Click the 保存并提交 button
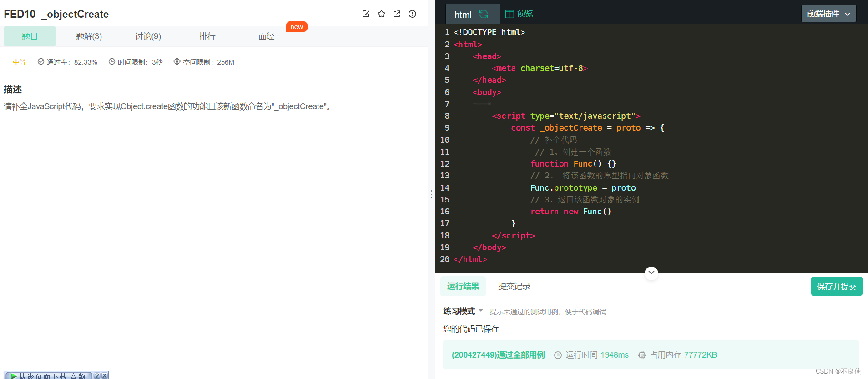The image size is (868, 379). coord(837,286)
